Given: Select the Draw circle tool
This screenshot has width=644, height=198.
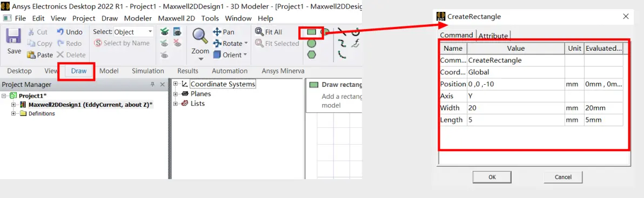Looking at the screenshot, I should pos(312,43).
